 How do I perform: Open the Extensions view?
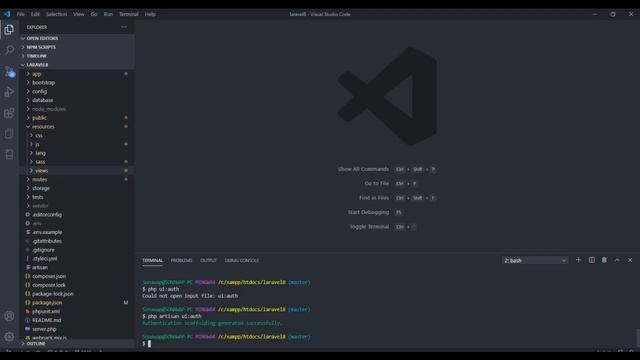(x=9, y=113)
